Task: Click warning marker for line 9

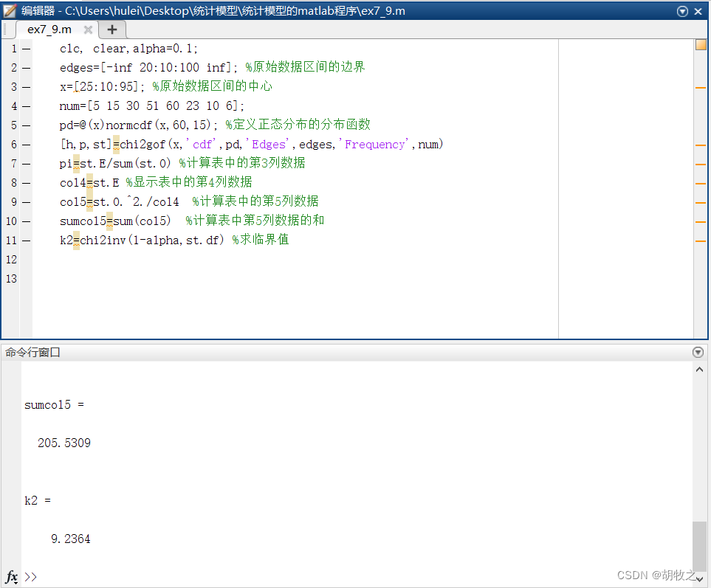Action: click(x=701, y=202)
